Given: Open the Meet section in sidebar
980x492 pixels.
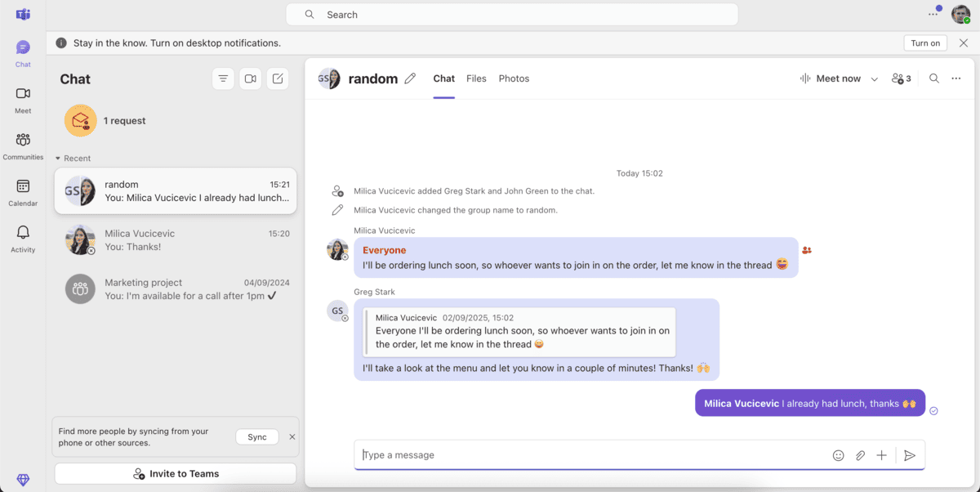Looking at the screenshot, I should pyautogui.click(x=23, y=99).
